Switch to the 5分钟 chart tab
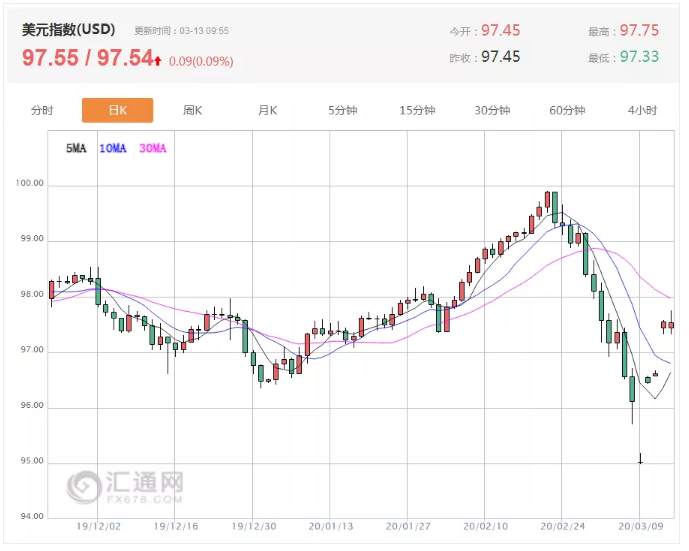Viewport: 689px width, 551px height. 343,110
